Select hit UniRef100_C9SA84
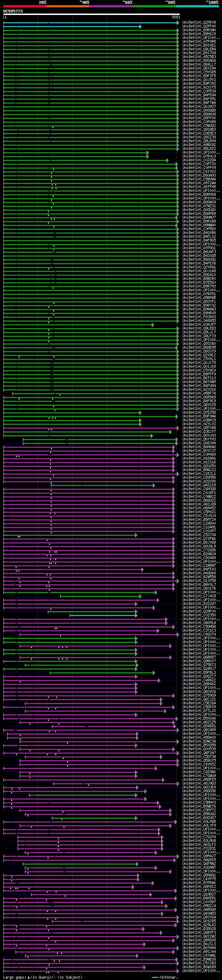This screenshot has height=980, width=222. [x=199, y=558]
